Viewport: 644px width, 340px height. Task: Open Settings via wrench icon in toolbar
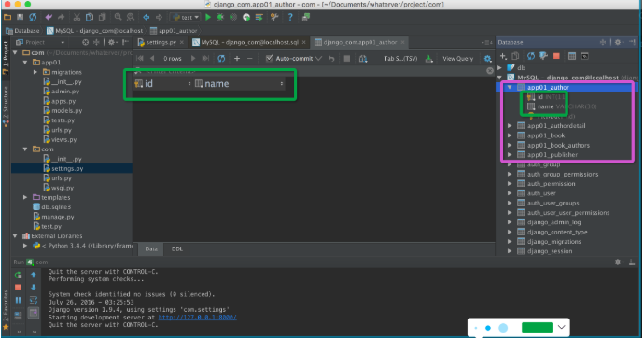point(274,17)
